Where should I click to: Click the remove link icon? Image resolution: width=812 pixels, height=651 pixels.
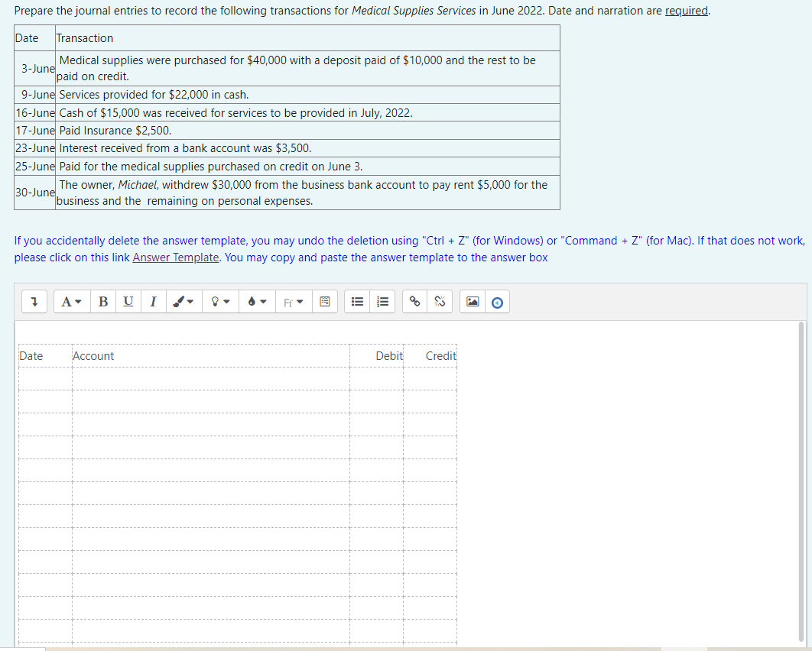pyautogui.click(x=439, y=301)
